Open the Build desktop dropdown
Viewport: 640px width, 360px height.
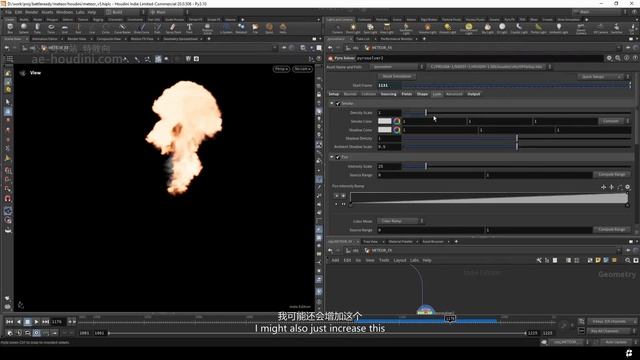pyautogui.click(x=125, y=12)
